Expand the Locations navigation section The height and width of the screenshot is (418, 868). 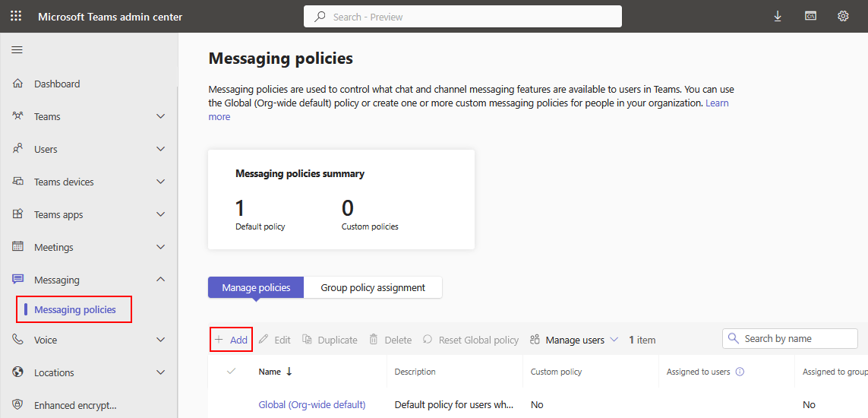tap(160, 372)
